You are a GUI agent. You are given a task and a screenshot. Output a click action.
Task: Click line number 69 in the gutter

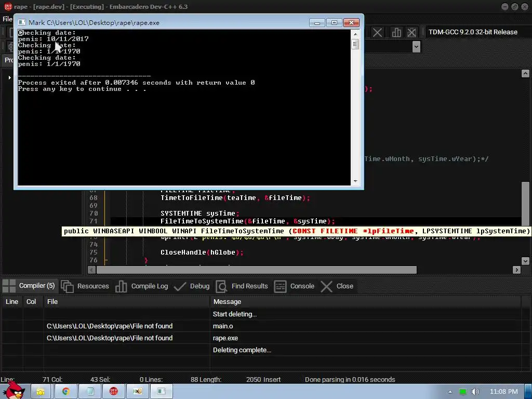[94, 206]
